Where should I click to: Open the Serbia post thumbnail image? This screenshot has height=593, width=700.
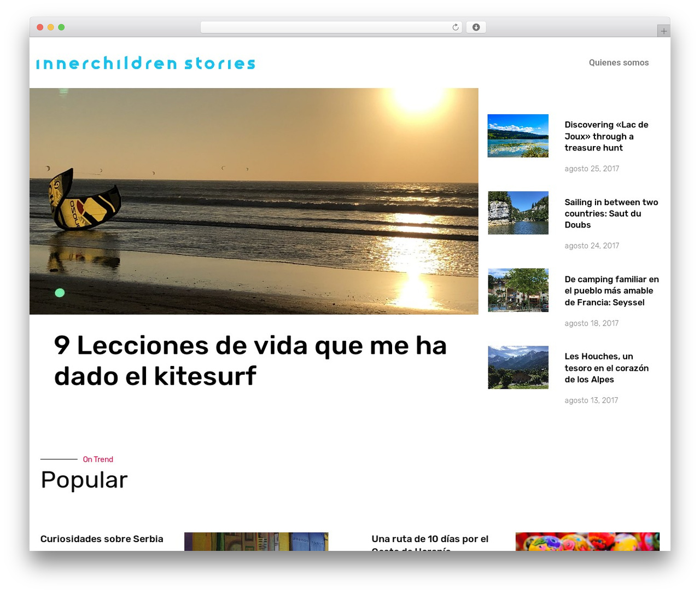coord(256,542)
